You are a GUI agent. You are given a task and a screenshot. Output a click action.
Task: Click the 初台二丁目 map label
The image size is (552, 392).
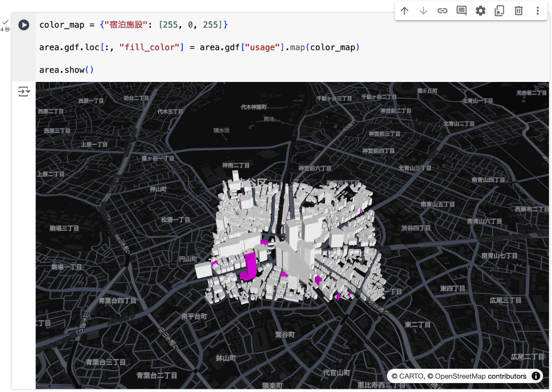tap(136, 98)
